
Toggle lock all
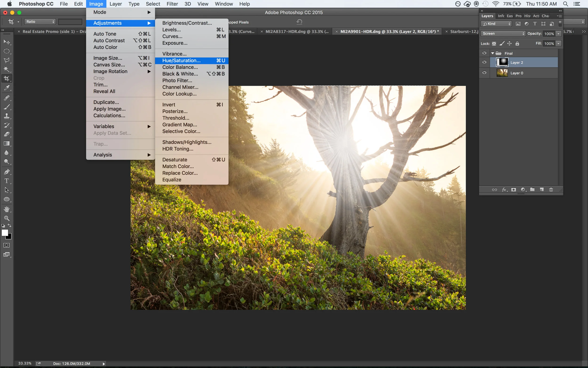(517, 44)
